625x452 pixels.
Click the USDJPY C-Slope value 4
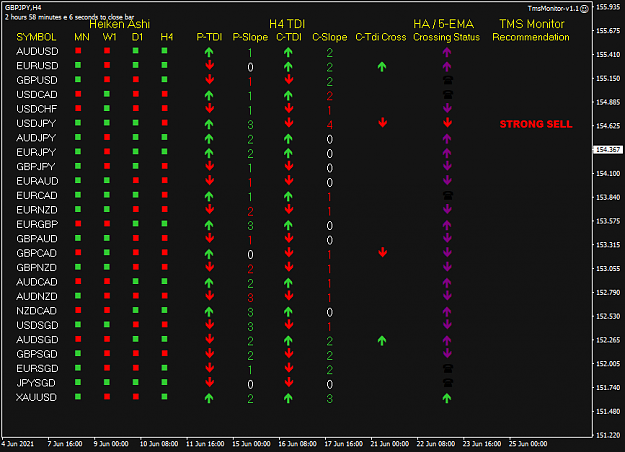point(329,125)
